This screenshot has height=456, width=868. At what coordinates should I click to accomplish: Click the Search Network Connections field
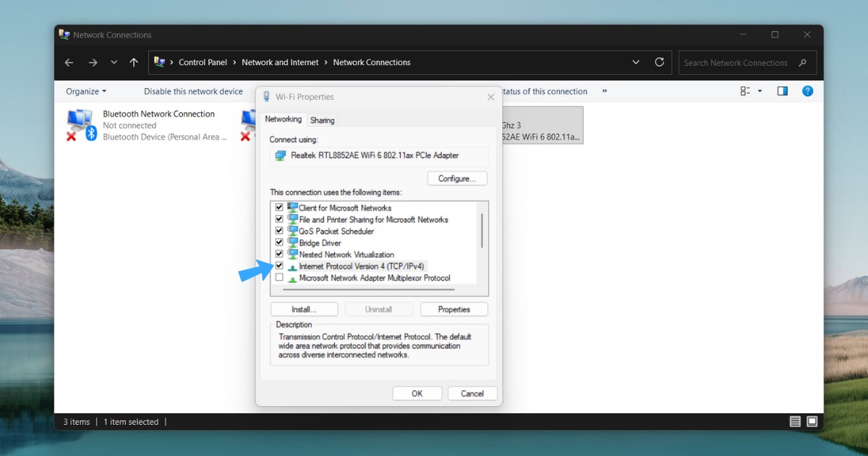tap(738, 63)
